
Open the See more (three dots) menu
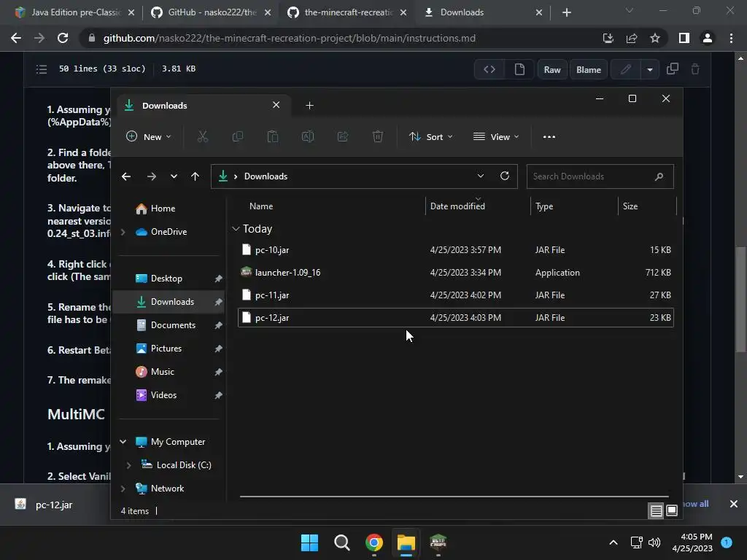coord(549,136)
